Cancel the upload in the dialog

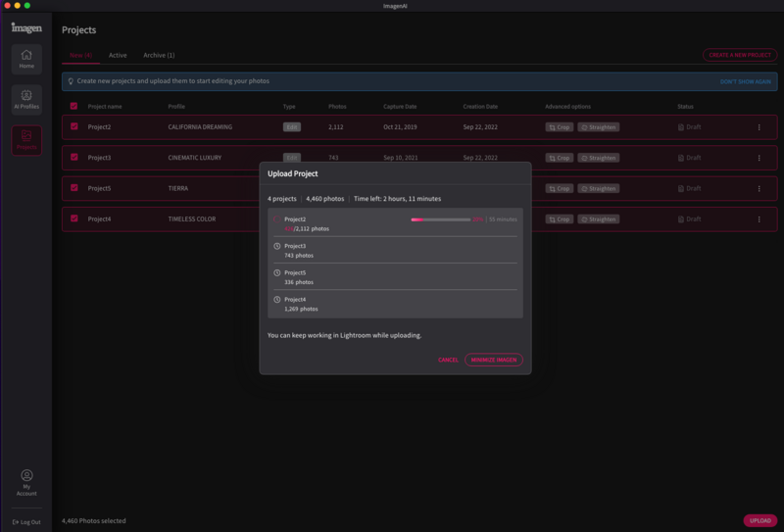tap(448, 360)
